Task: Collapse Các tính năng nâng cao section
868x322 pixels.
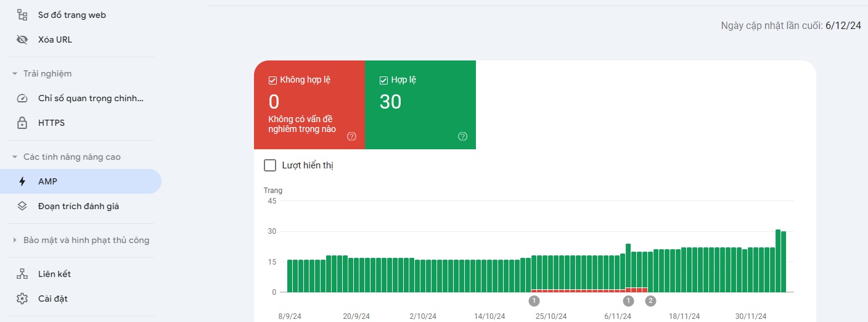Action: tap(15, 157)
